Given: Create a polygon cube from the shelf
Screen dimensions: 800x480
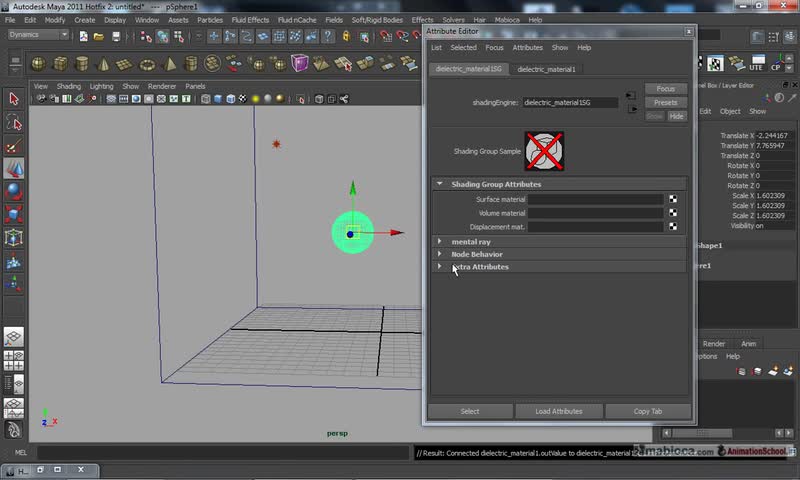Looking at the screenshot, I should (x=60, y=64).
